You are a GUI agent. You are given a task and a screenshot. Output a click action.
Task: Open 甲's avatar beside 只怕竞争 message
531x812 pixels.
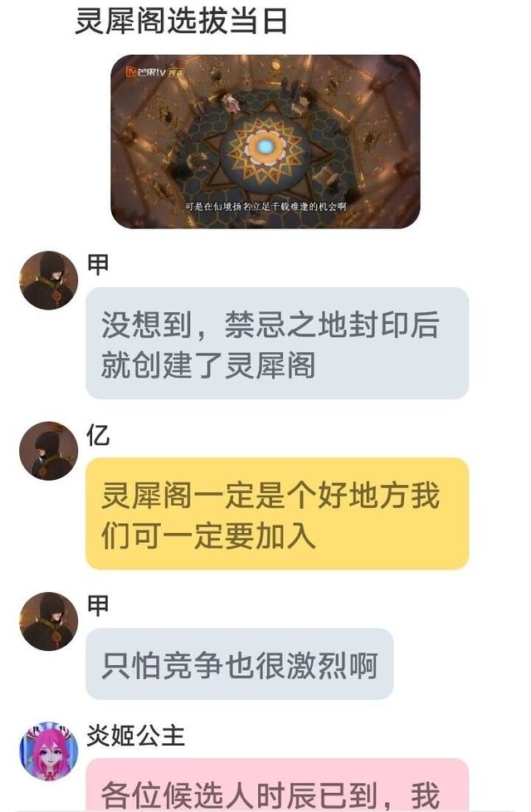[x=49, y=621]
